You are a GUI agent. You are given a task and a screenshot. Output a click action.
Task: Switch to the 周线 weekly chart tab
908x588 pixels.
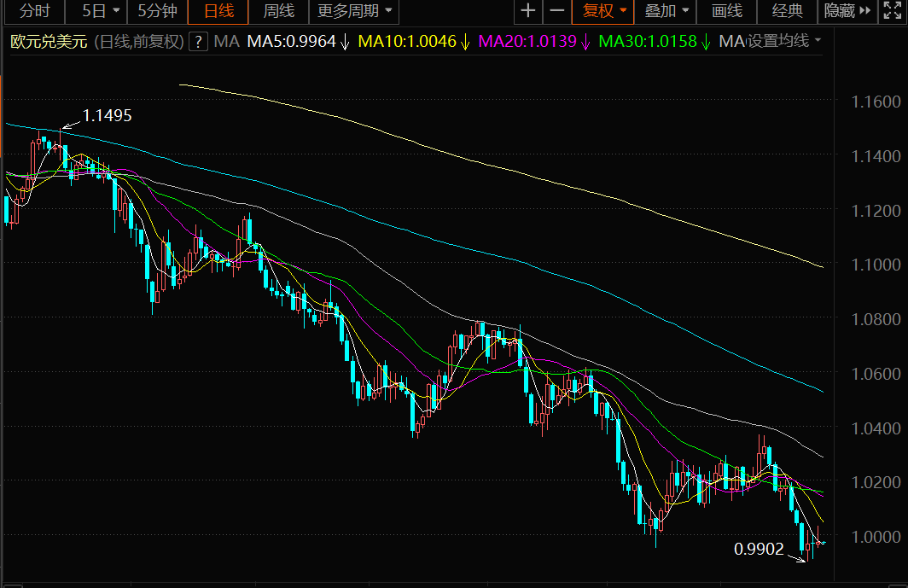[x=278, y=11]
